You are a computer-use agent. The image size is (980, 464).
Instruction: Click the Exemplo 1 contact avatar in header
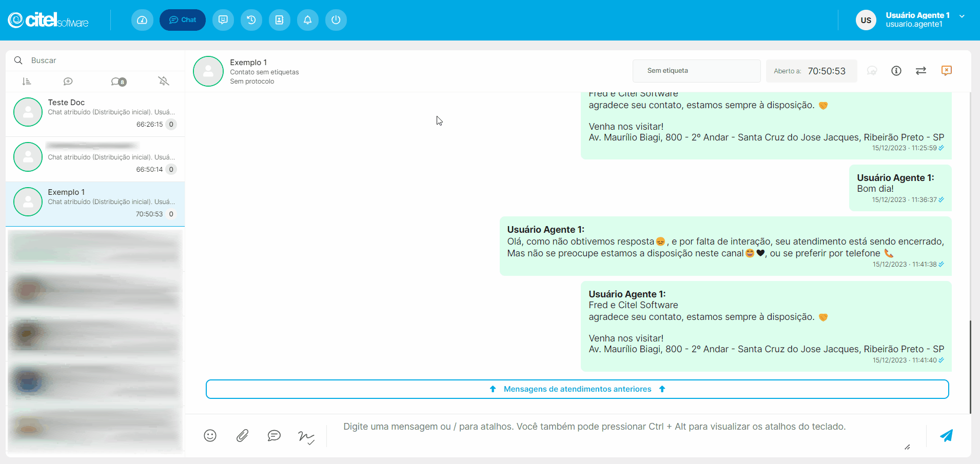(208, 71)
